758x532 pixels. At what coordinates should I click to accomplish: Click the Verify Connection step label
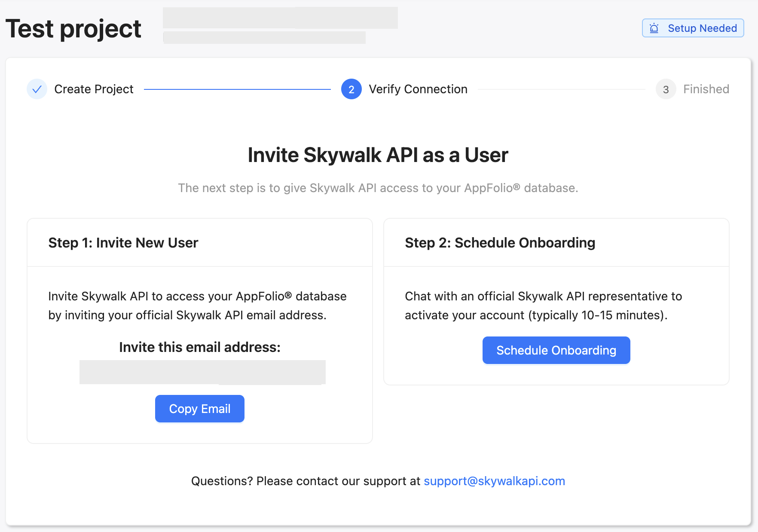[418, 89]
